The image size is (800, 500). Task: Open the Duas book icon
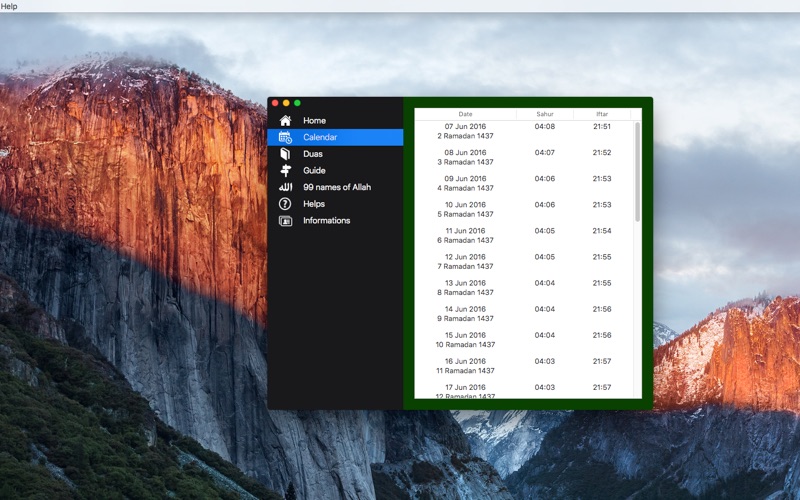pyautogui.click(x=285, y=154)
